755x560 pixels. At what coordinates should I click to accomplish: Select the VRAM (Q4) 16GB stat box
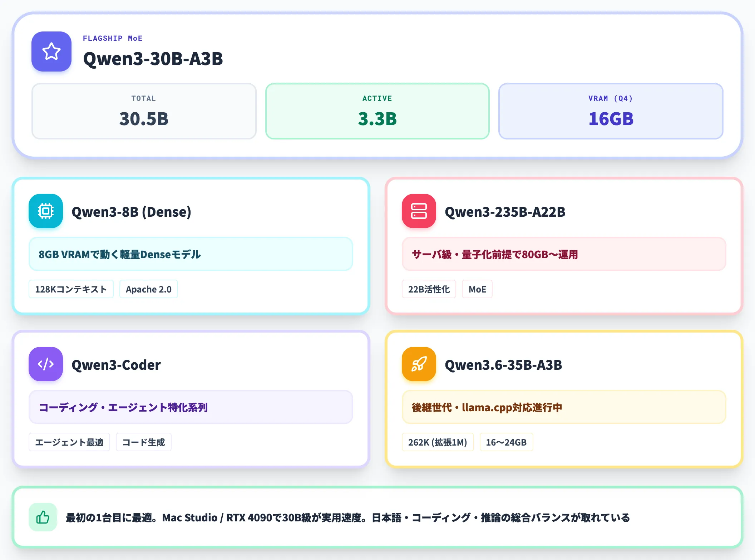point(611,111)
